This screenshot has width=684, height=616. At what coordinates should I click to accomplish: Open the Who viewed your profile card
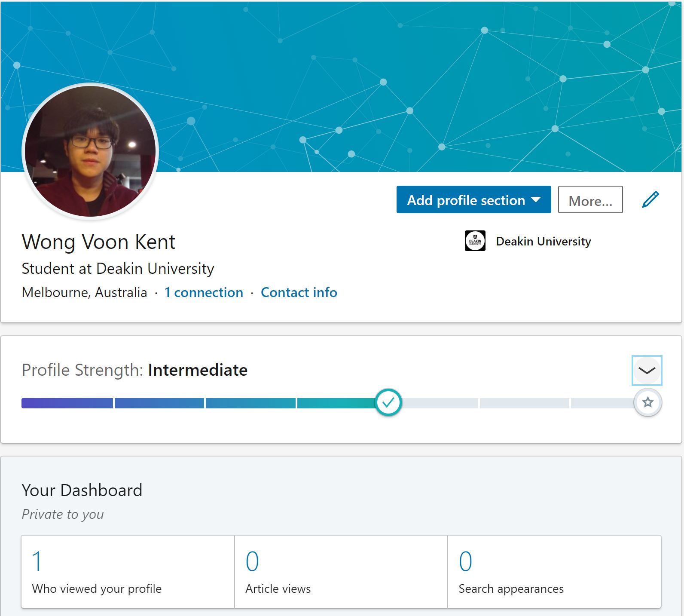[128, 571]
